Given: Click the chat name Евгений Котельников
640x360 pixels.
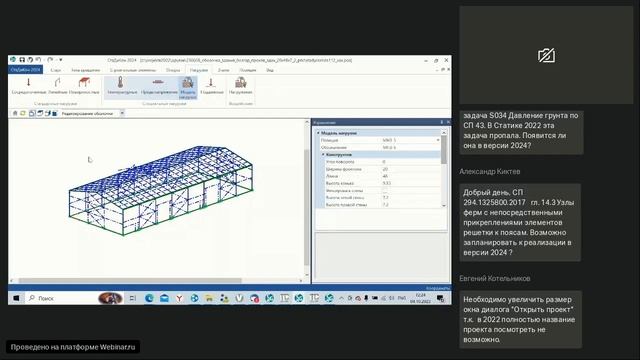Looking at the screenshot, I should click(x=495, y=278).
